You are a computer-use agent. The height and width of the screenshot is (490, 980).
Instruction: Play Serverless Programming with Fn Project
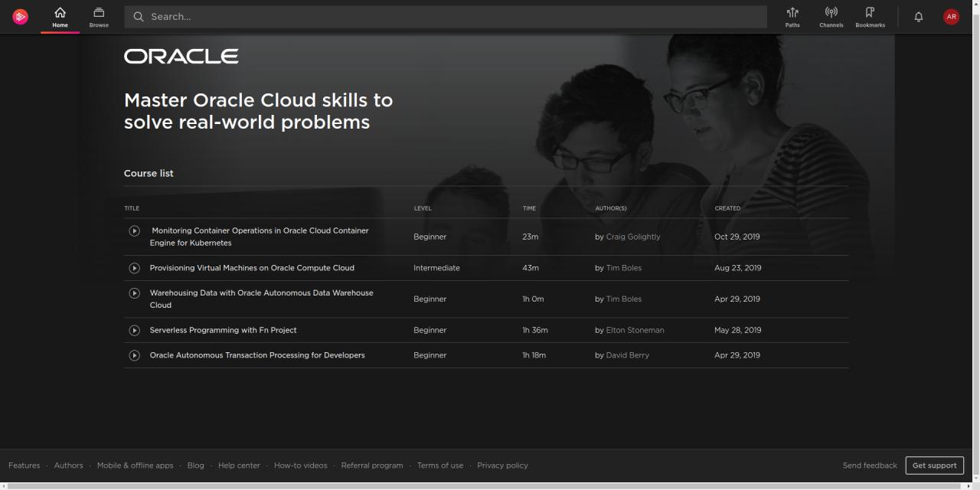pos(134,330)
